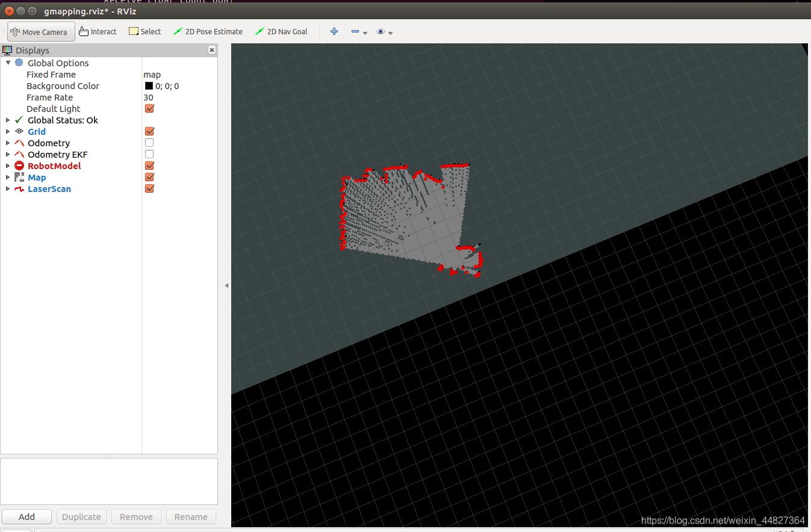Viewport: 811px width, 532px height.
Task: Open dropdown arrow beside the minus icon
Action: (x=365, y=33)
